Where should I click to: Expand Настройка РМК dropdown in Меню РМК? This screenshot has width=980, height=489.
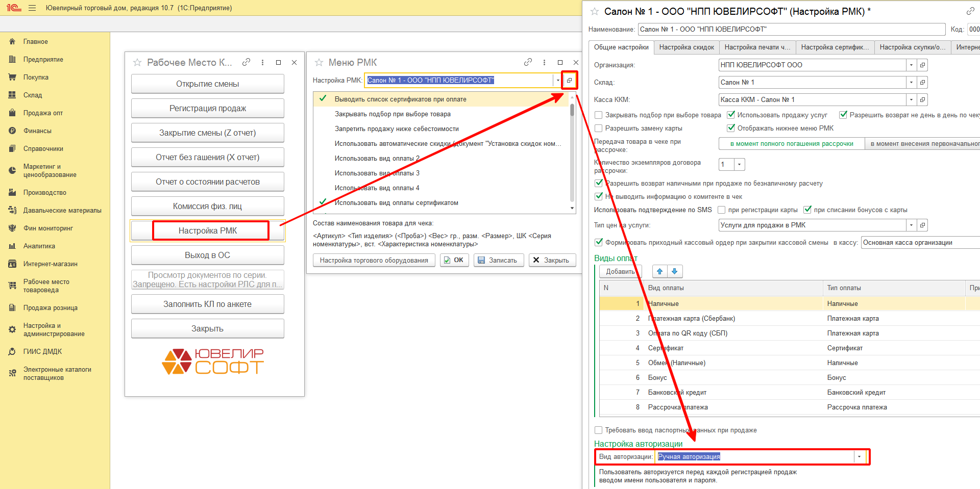pyautogui.click(x=557, y=80)
